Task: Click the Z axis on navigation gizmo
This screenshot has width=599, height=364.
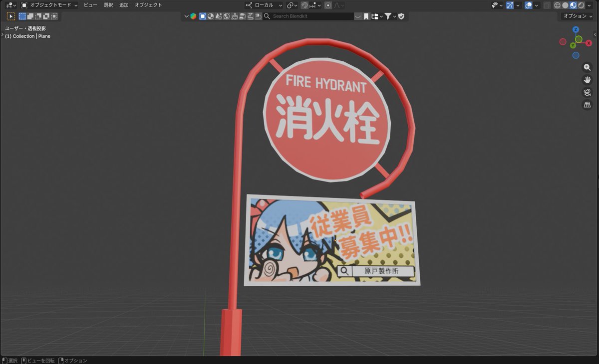Action: 576,29
